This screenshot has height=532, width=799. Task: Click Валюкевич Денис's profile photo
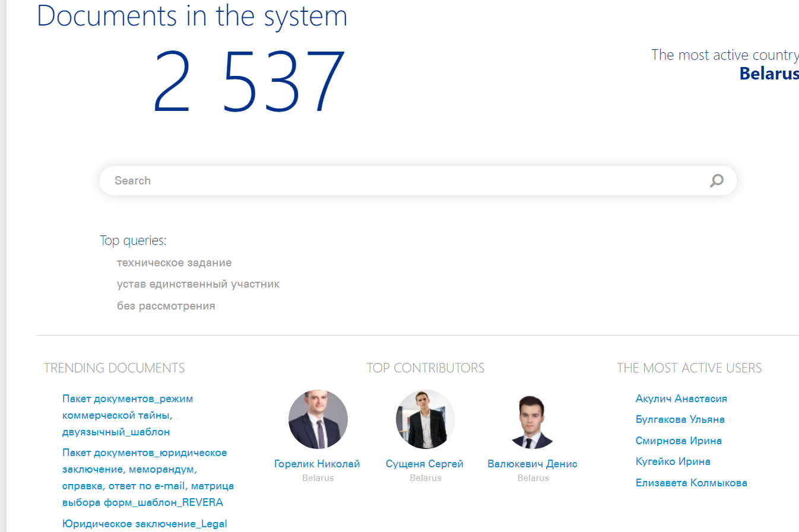[532, 420]
